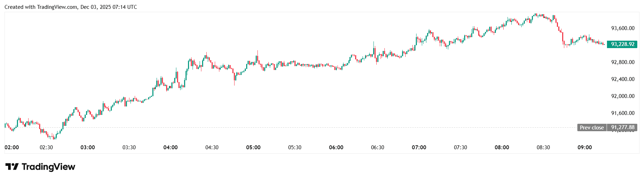Click the 02:00 time axis label
This screenshot has width=644, height=180.
(12, 147)
